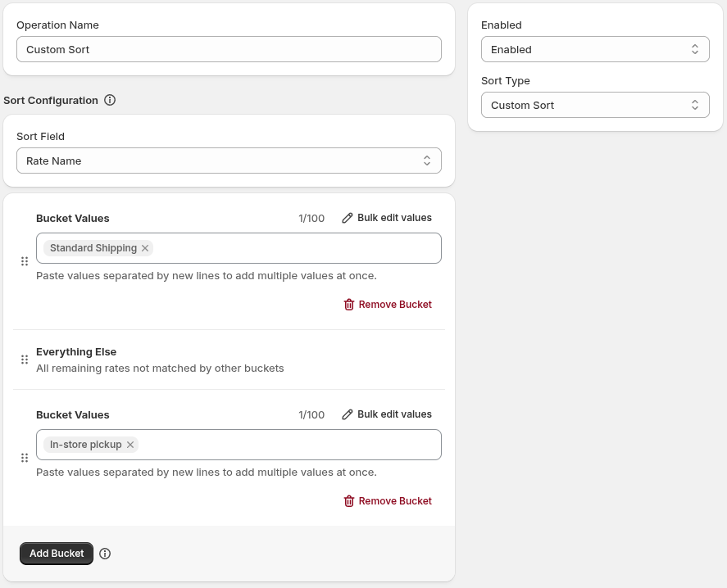
Task: Open the Sort Configuration info icon
Action: (x=110, y=100)
